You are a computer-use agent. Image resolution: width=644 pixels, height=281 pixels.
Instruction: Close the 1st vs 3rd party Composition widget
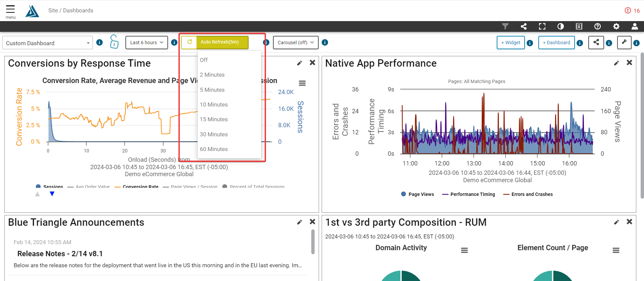(629, 222)
